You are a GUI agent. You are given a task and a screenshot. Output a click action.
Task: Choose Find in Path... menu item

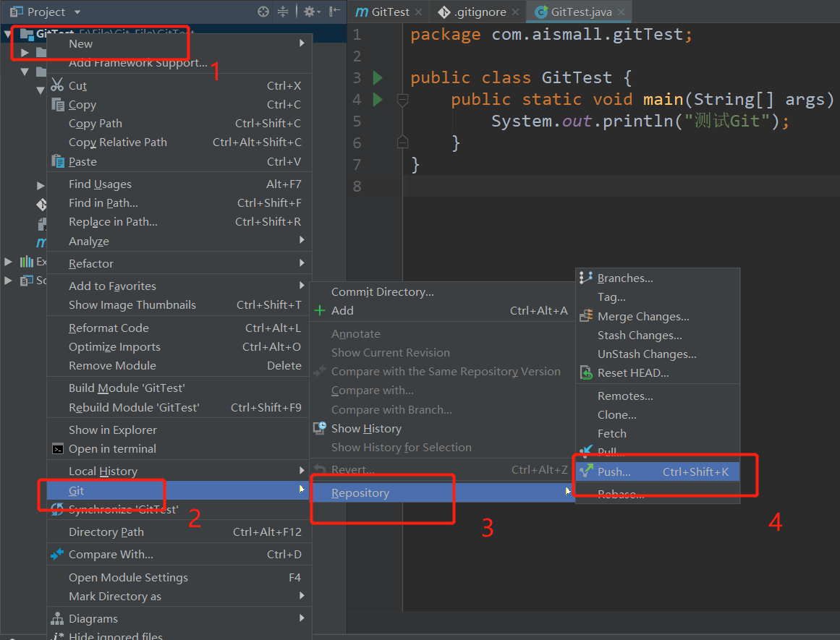tap(179, 203)
